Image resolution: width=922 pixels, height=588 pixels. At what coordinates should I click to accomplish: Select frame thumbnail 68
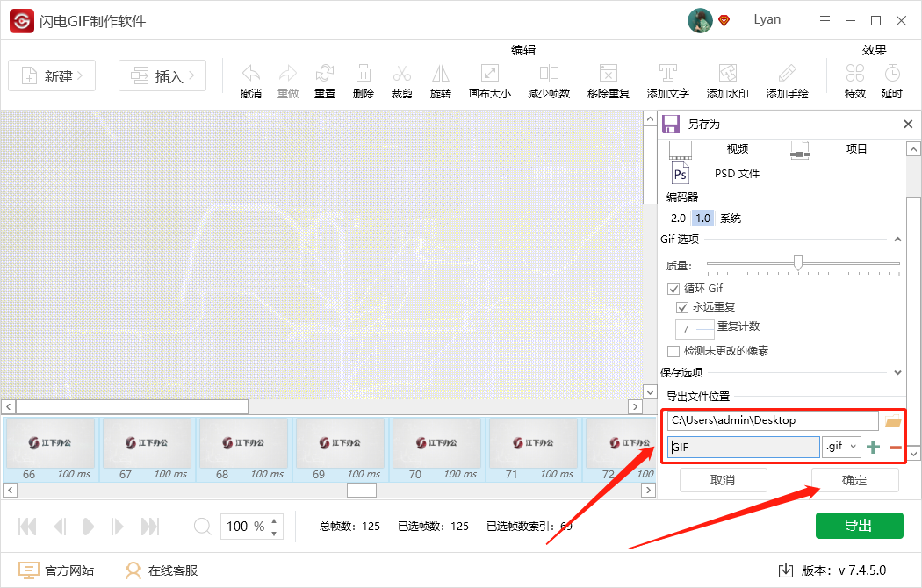click(x=243, y=449)
